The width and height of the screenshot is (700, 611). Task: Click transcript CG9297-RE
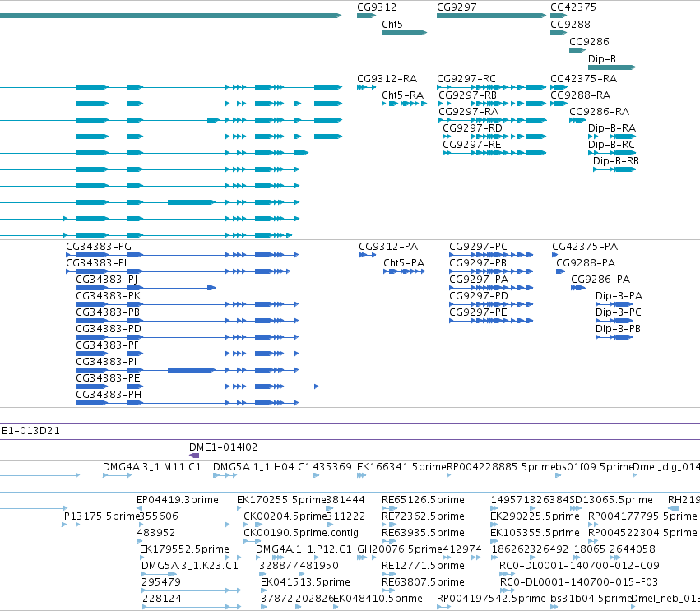coord(471,145)
